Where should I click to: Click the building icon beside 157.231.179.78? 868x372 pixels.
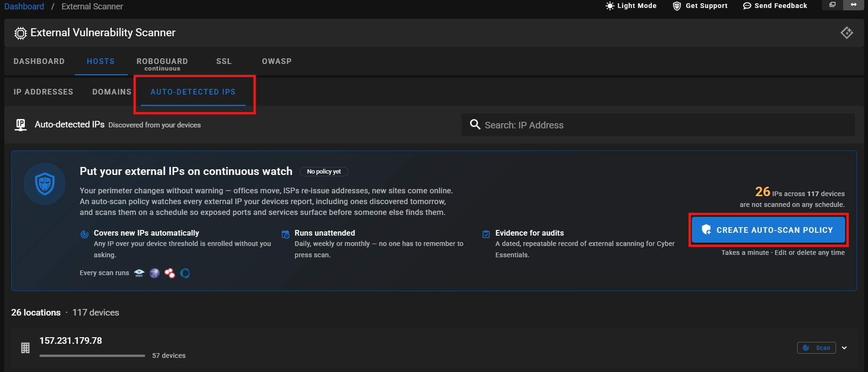(x=25, y=348)
